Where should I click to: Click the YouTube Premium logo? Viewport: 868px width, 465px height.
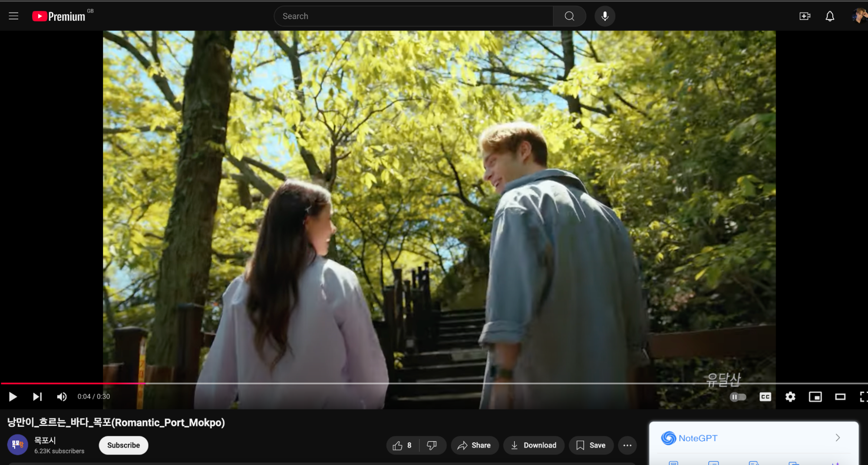click(x=59, y=16)
